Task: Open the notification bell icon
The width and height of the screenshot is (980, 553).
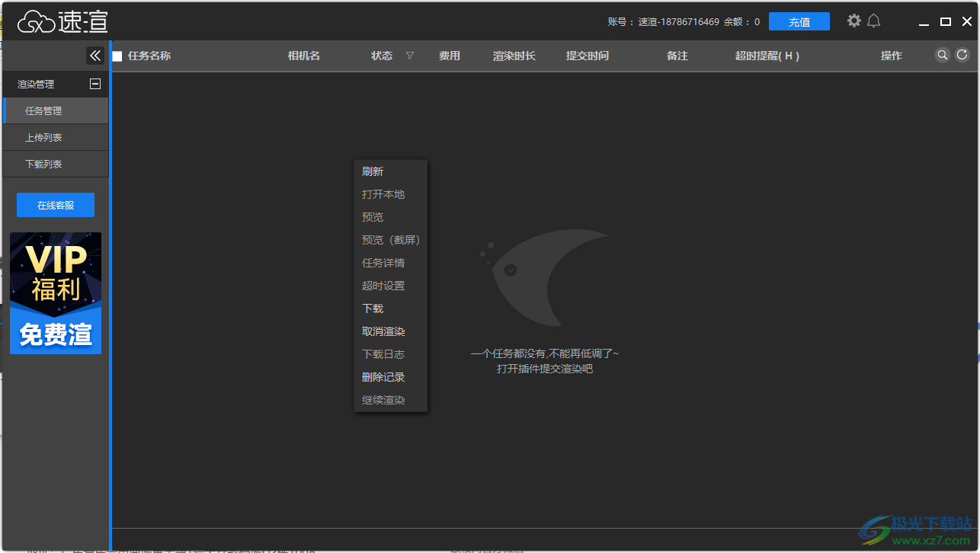Action: point(874,21)
